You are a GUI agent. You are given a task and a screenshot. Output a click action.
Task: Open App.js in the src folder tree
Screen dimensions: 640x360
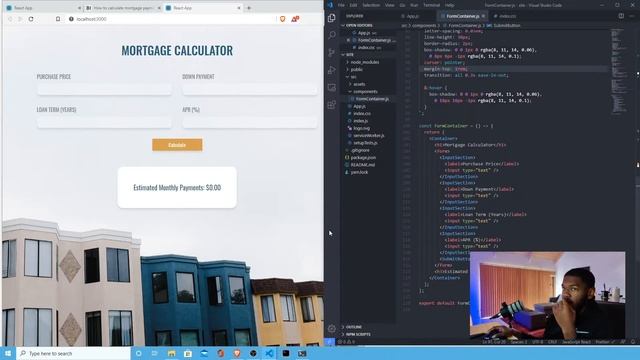coord(360,106)
